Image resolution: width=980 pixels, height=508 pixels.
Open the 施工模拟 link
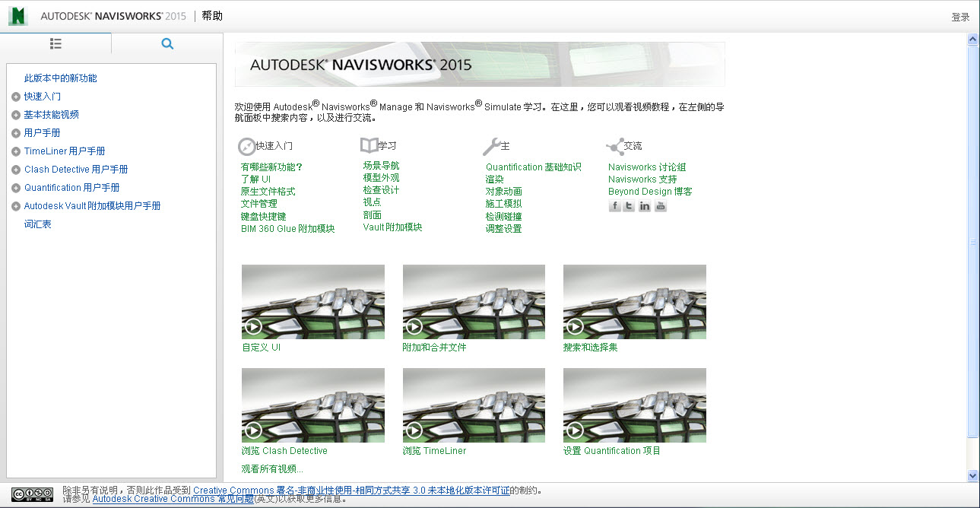503,204
